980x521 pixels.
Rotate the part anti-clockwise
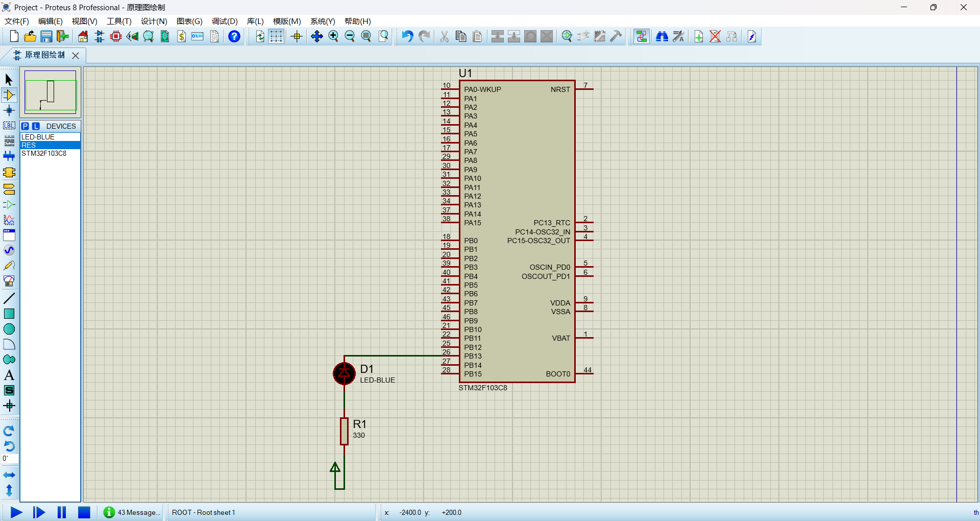pyautogui.click(x=9, y=446)
